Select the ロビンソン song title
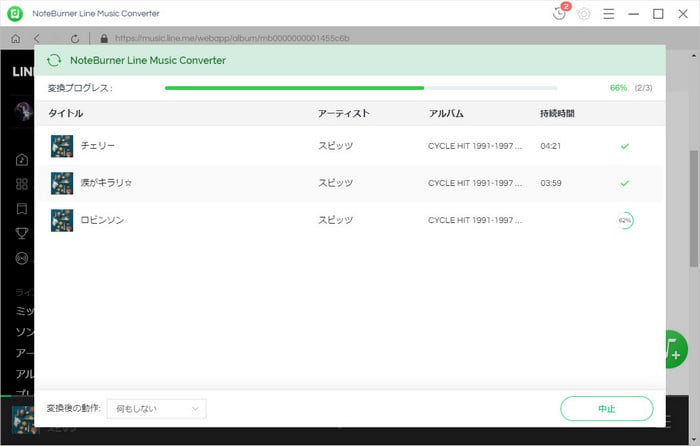The width and height of the screenshot is (700, 446). (x=102, y=220)
